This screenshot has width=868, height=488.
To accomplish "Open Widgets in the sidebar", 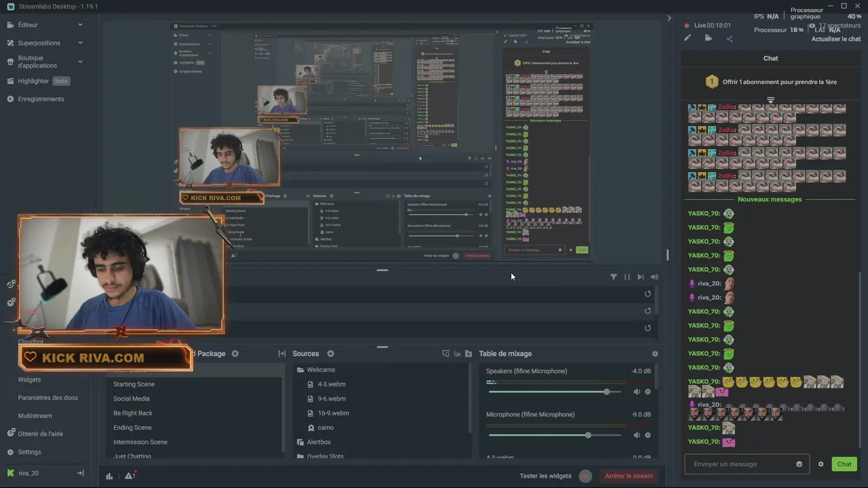I will [x=29, y=380].
